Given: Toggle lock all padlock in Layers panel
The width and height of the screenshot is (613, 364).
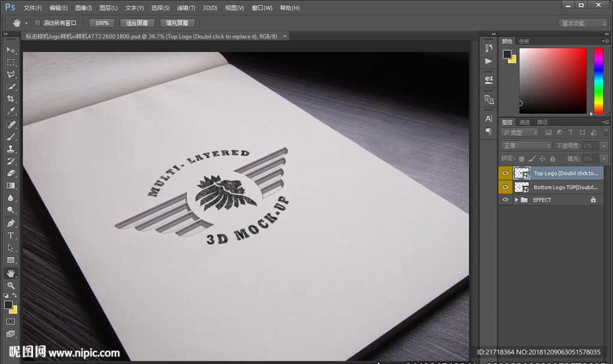Looking at the screenshot, I should (553, 159).
